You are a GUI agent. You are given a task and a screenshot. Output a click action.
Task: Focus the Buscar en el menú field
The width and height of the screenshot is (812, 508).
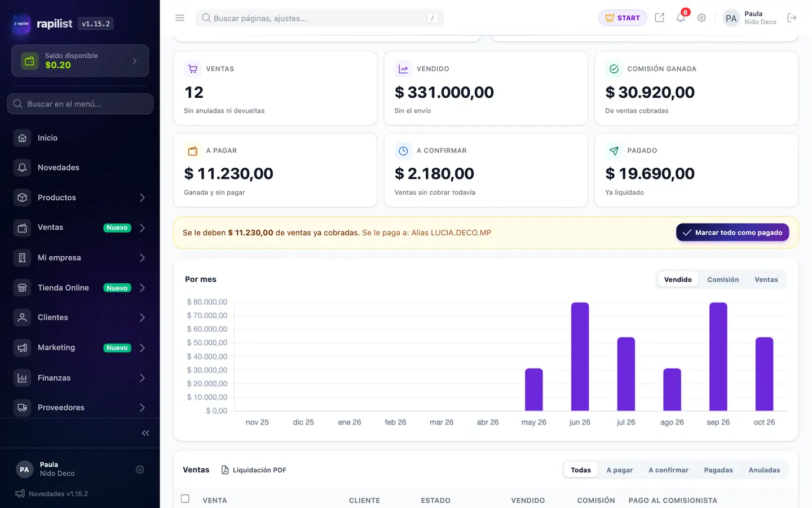point(80,104)
